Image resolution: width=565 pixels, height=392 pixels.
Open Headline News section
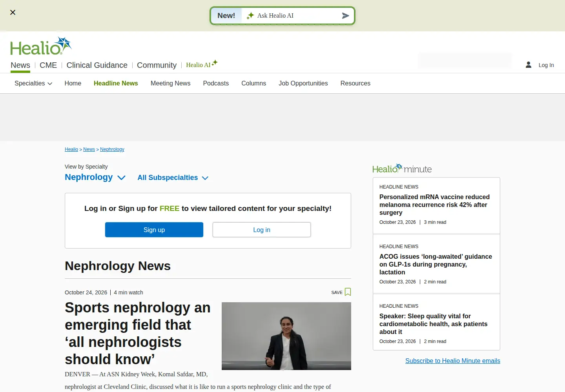click(116, 83)
